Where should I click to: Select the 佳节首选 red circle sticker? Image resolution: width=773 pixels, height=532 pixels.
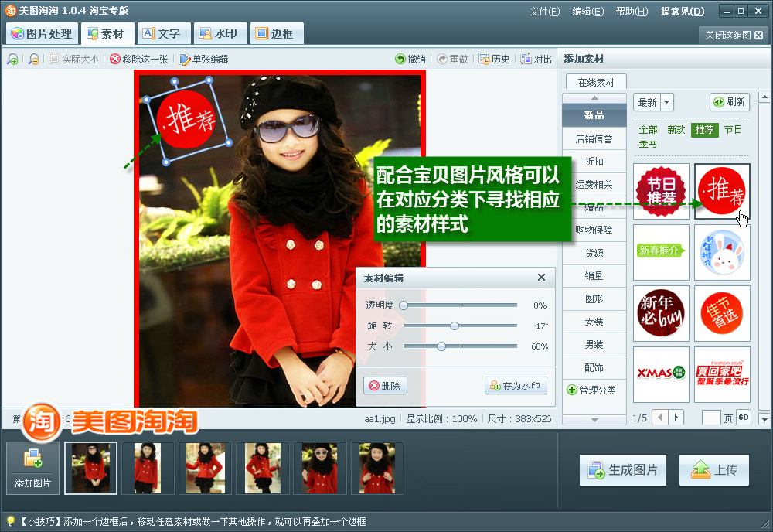click(x=722, y=314)
